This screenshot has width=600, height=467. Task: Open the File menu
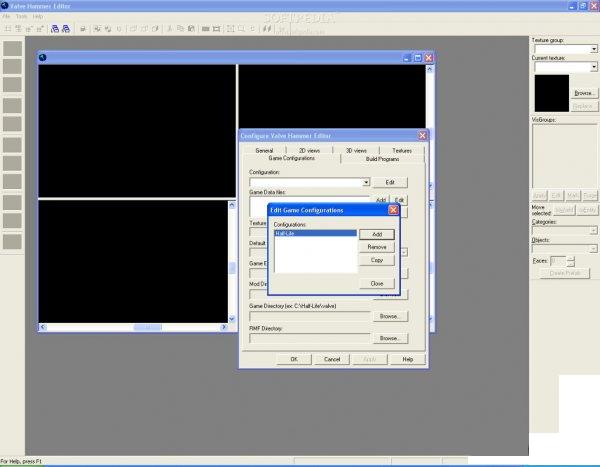point(6,16)
